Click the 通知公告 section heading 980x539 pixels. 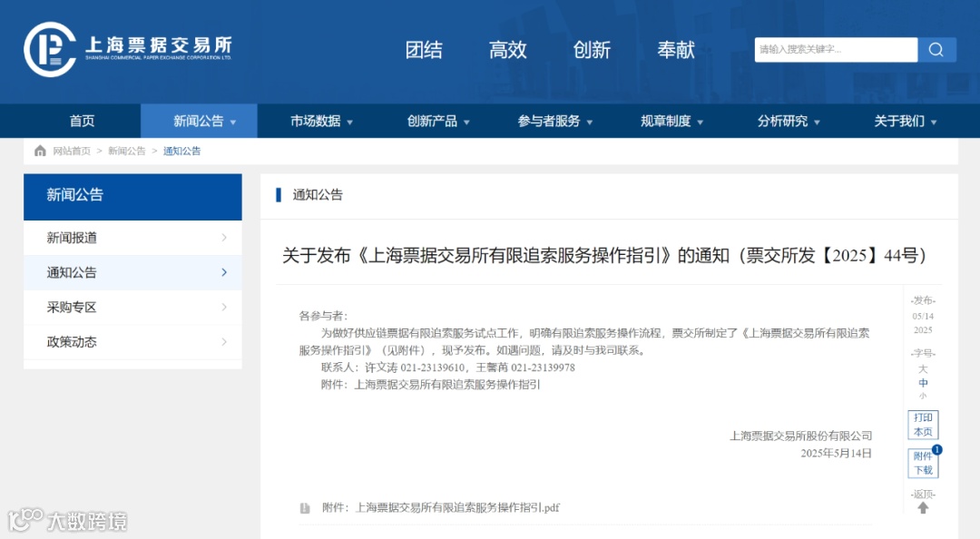tap(318, 194)
